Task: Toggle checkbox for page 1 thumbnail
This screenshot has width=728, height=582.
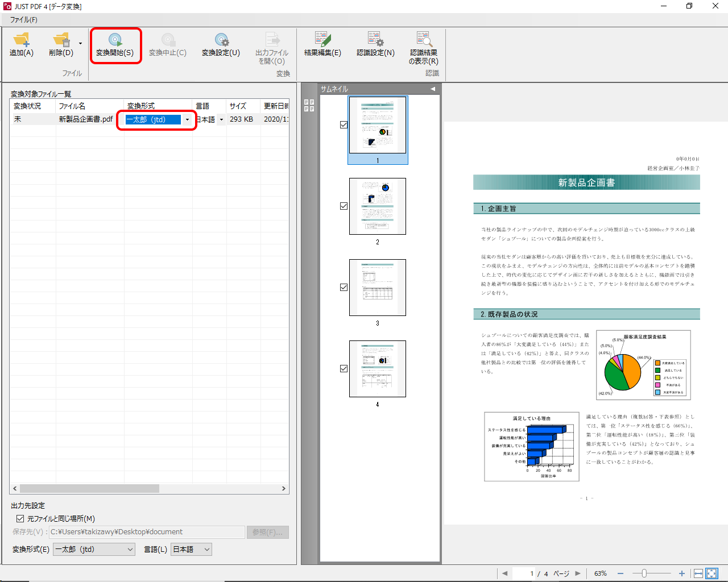Action: (x=344, y=124)
